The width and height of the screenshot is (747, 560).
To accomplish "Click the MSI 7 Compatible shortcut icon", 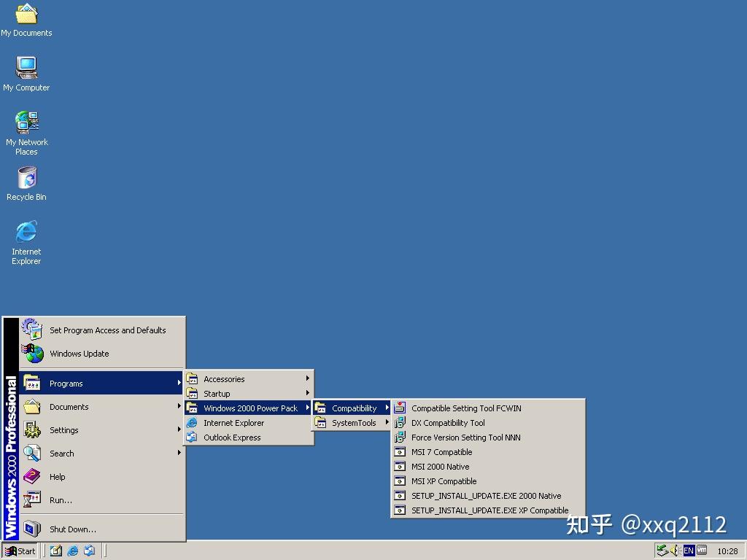I will point(400,451).
